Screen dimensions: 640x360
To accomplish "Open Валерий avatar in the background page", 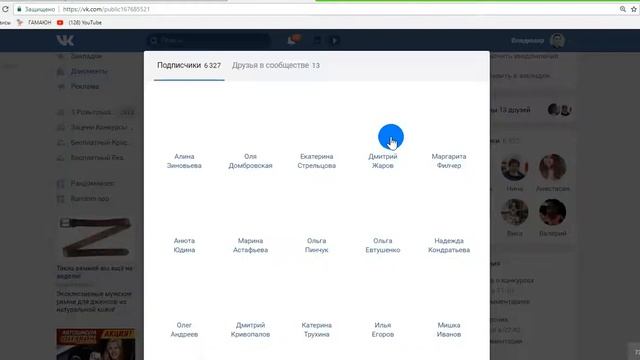I will pyautogui.click(x=552, y=212).
